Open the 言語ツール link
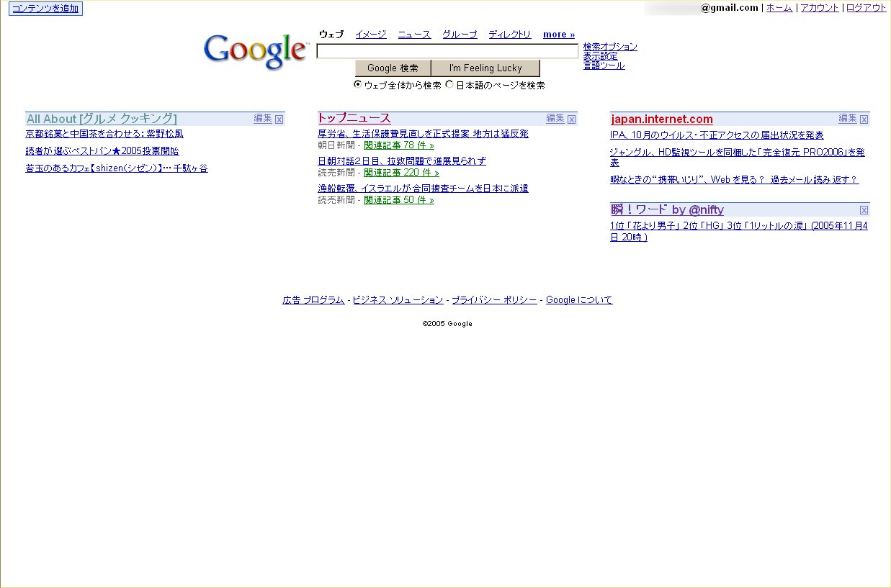Viewport: 891px width, 588px height. (604, 65)
